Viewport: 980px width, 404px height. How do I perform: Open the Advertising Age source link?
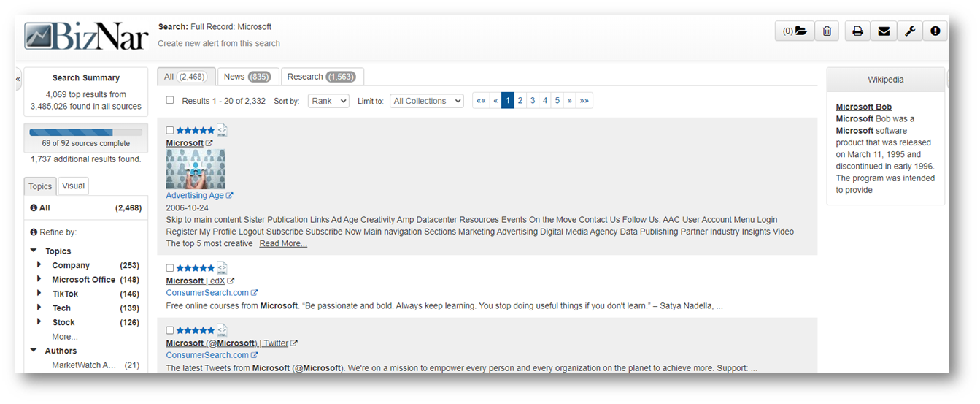[x=195, y=196]
